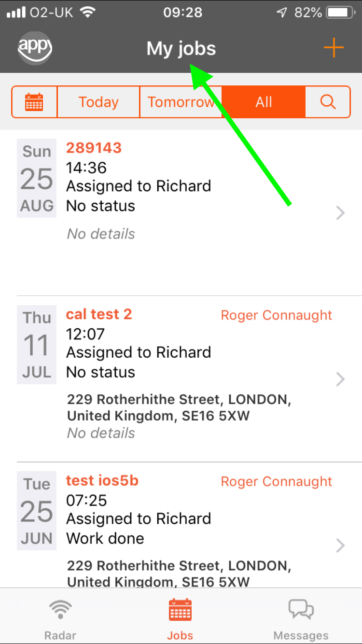
Task: Select the All jobs filter
Action: tap(264, 102)
